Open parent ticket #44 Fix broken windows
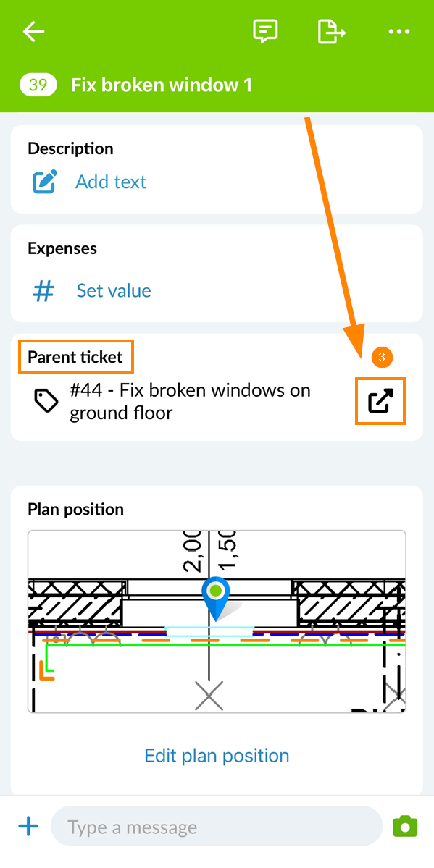This screenshot has height=868, width=434. pos(190,401)
